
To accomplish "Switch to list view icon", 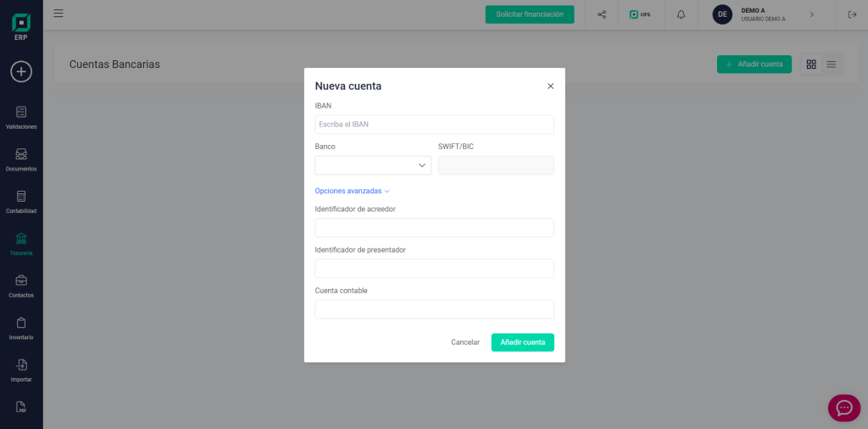I will 831,64.
